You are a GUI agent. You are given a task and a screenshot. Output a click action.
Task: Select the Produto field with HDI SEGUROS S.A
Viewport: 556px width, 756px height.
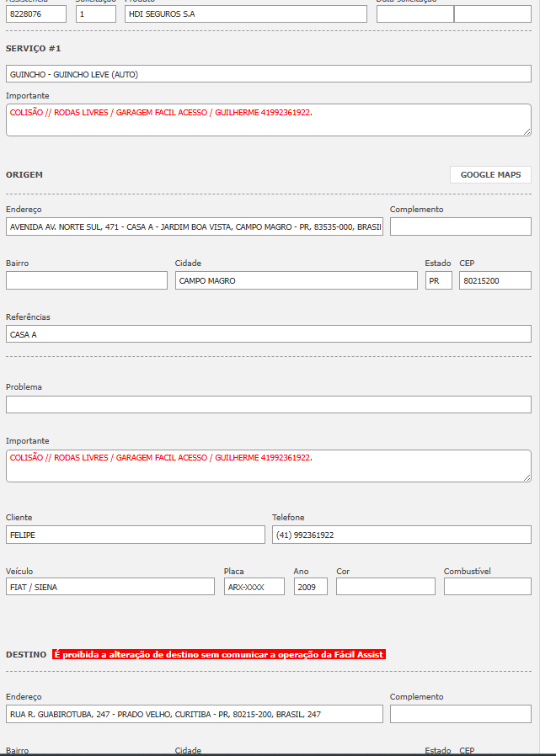pyautogui.click(x=245, y=14)
